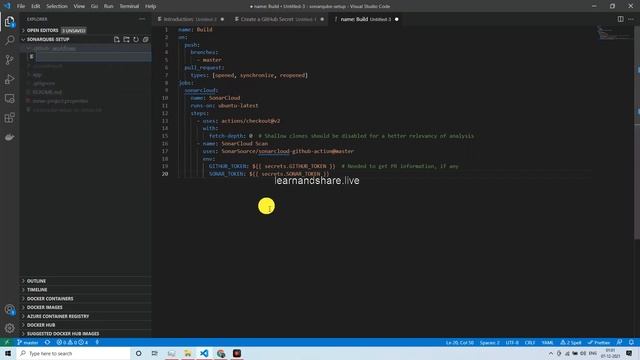Viewport: 640px width, 360px height.
Task: Expand Suggested Docker Hub Images panel
Action: pos(86,333)
